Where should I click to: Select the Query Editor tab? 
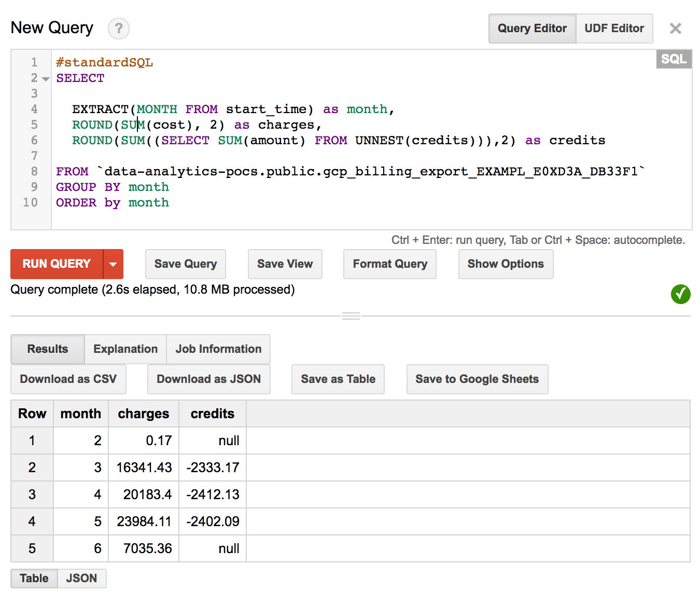(532, 29)
